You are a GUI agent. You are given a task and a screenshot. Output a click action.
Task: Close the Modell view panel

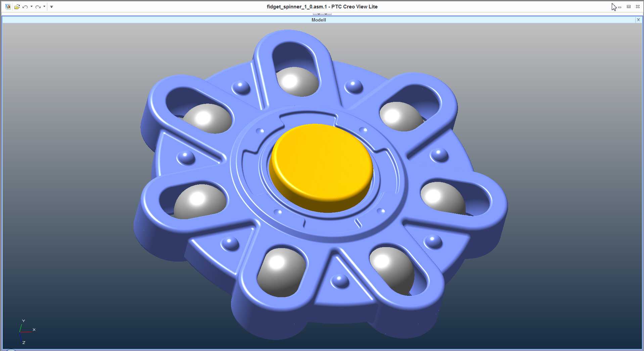(638, 20)
